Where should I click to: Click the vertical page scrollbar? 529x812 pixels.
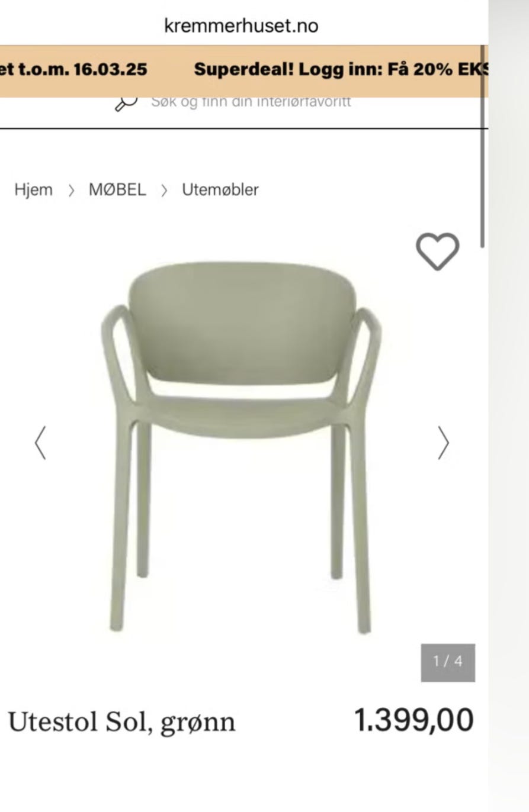pyautogui.click(x=483, y=146)
